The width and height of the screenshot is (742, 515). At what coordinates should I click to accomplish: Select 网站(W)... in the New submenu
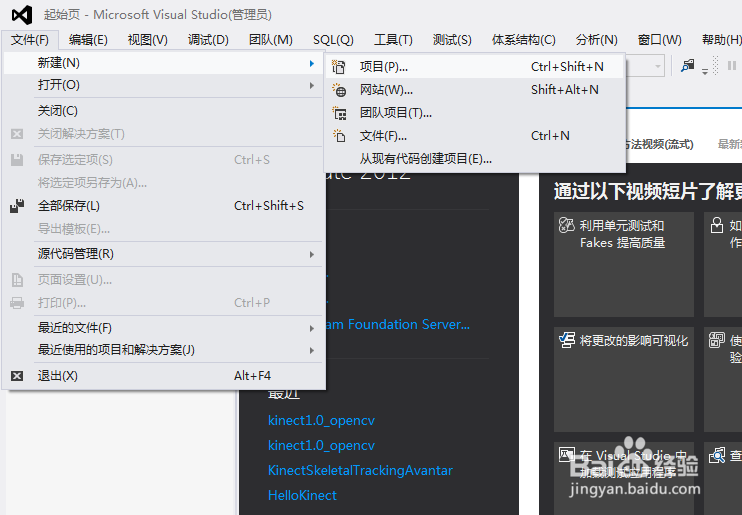475,90
